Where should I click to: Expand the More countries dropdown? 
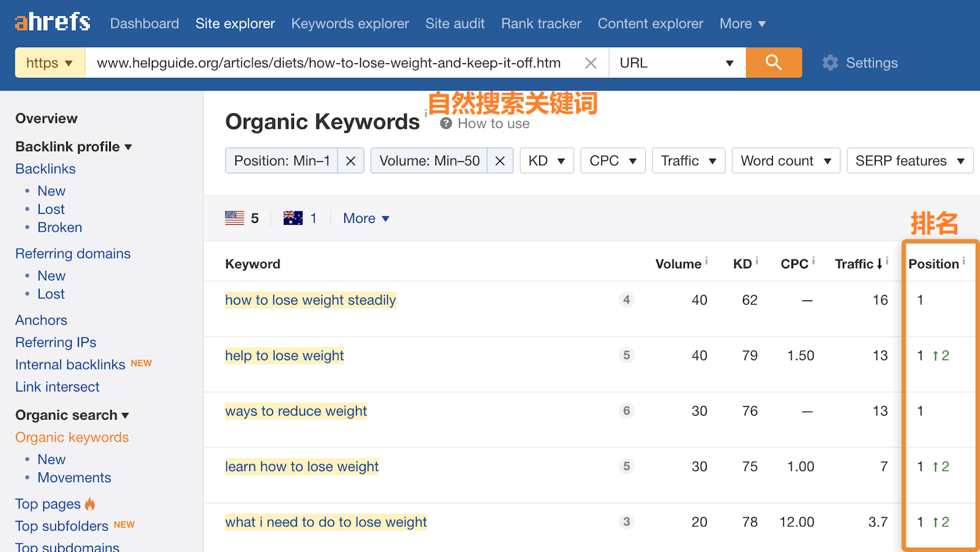tap(365, 217)
